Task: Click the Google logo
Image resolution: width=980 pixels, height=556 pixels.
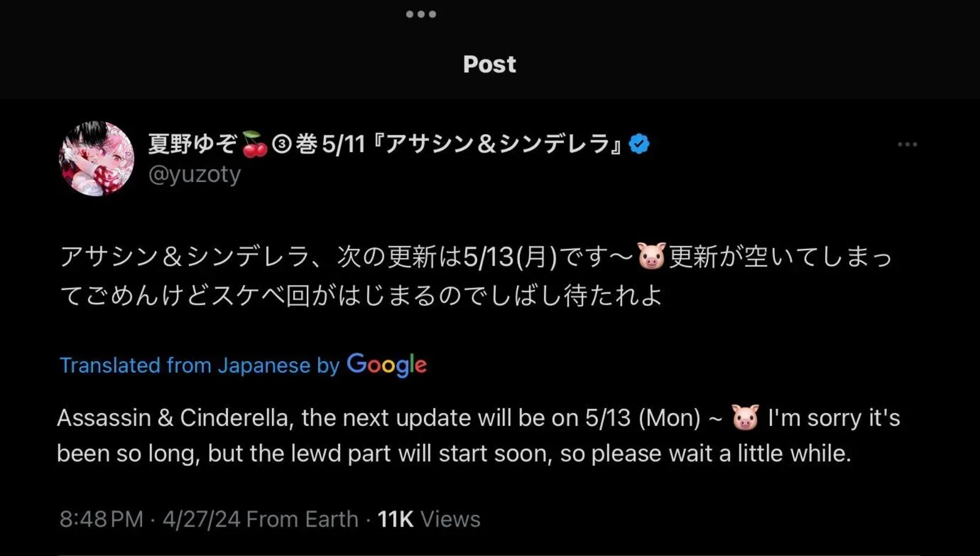Action: tap(386, 365)
